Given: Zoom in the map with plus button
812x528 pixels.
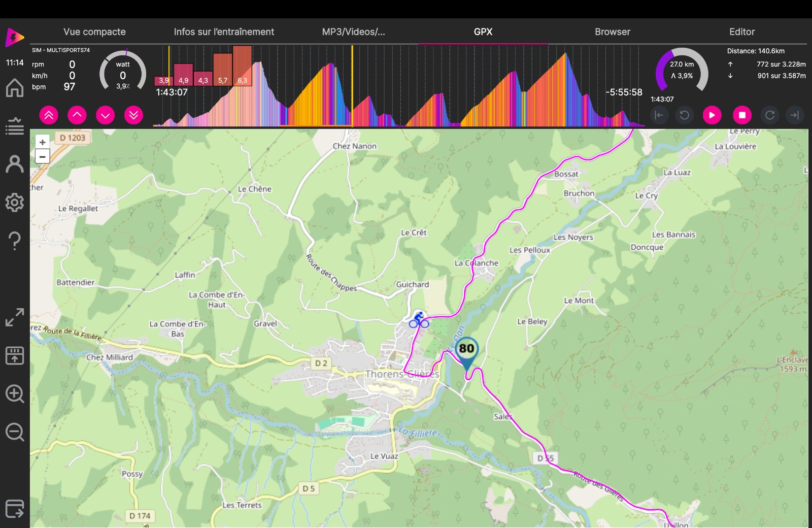Looking at the screenshot, I should [x=43, y=142].
